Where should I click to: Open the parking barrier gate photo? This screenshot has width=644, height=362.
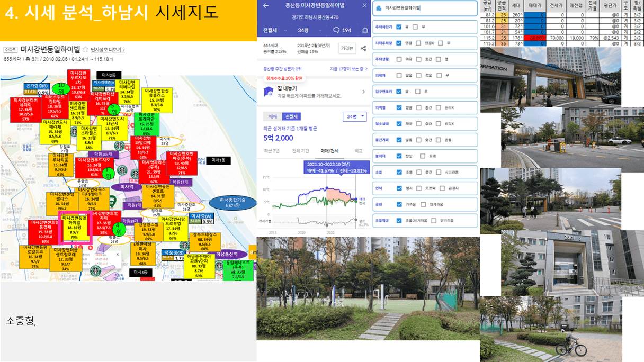point(573,139)
